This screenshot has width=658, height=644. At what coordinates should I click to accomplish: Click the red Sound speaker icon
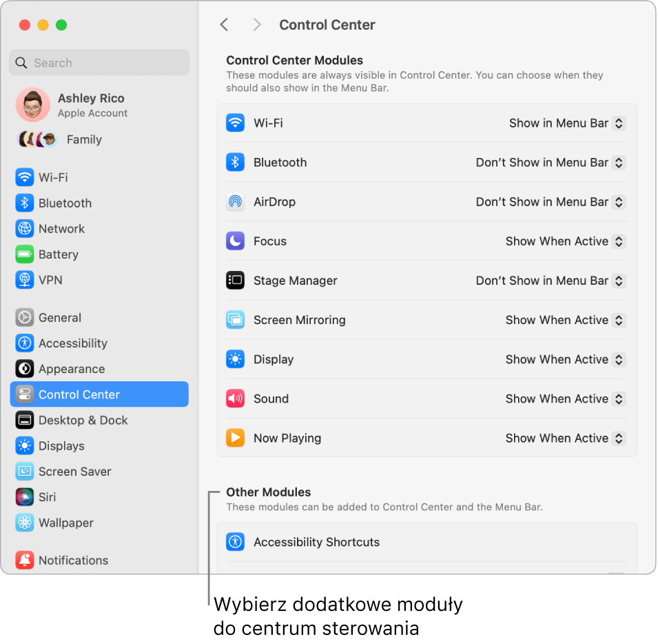click(236, 399)
